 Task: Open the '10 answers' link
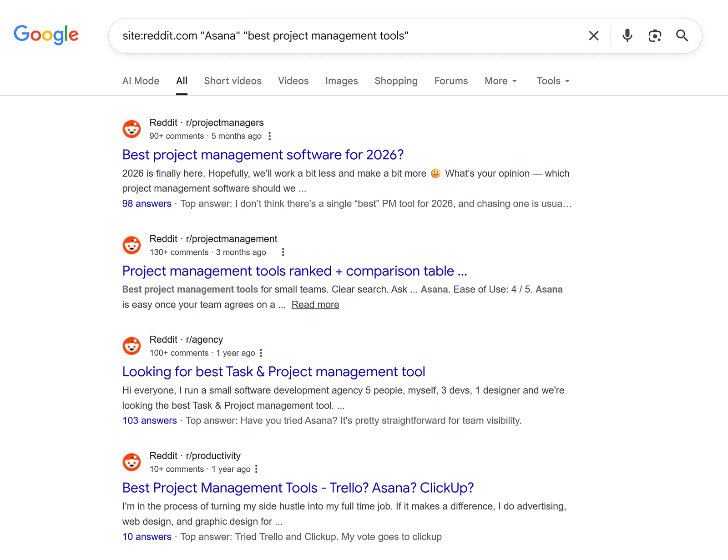coord(147,537)
